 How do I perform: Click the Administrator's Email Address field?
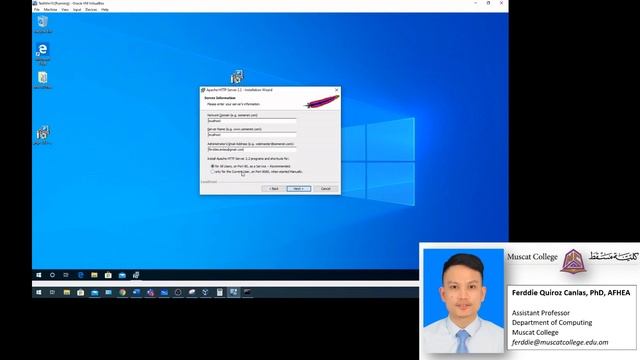pos(252,149)
